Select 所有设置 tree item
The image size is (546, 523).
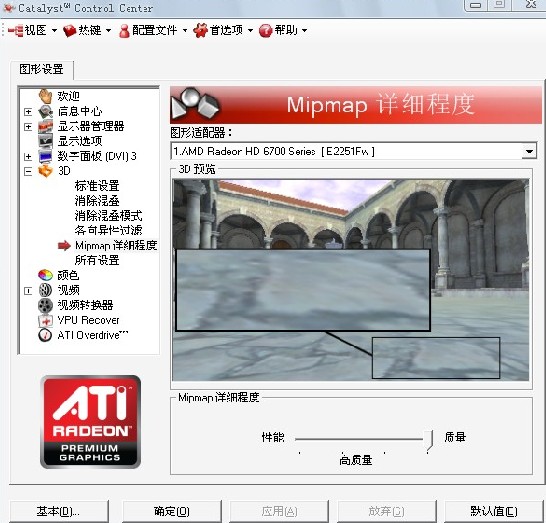[x=97, y=260]
